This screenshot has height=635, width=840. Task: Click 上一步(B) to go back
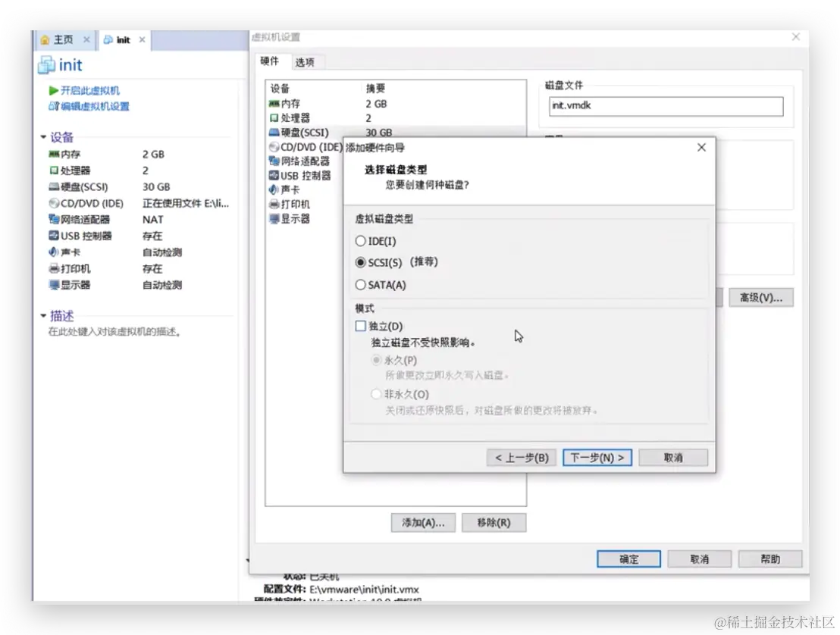tap(522, 458)
